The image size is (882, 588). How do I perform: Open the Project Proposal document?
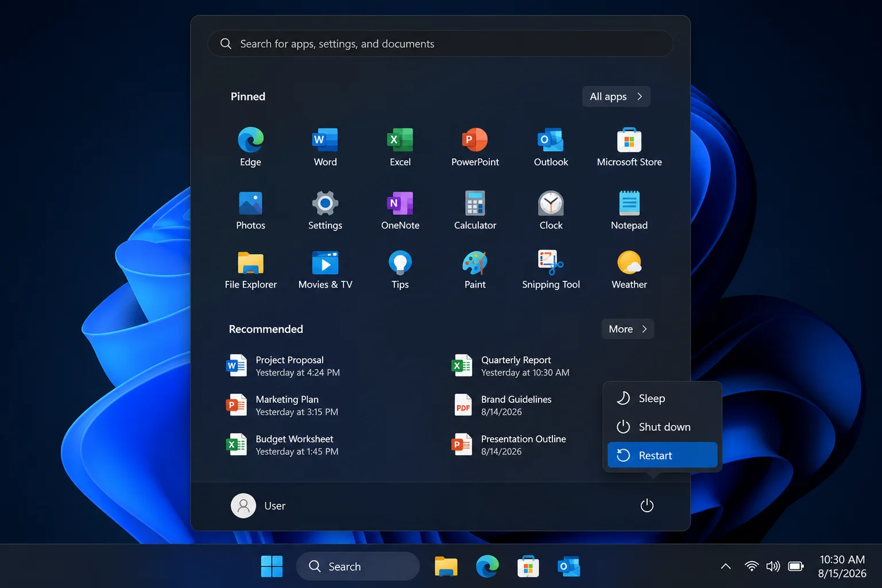(x=284, y=366)
